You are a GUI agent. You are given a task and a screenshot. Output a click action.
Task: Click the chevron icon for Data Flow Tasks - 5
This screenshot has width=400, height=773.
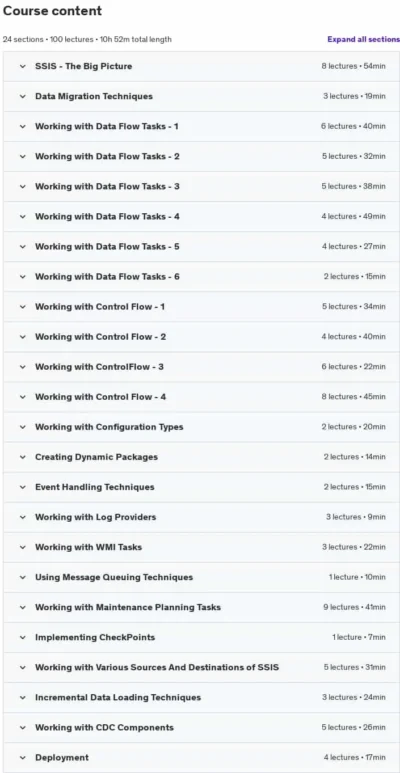point(22,247)
